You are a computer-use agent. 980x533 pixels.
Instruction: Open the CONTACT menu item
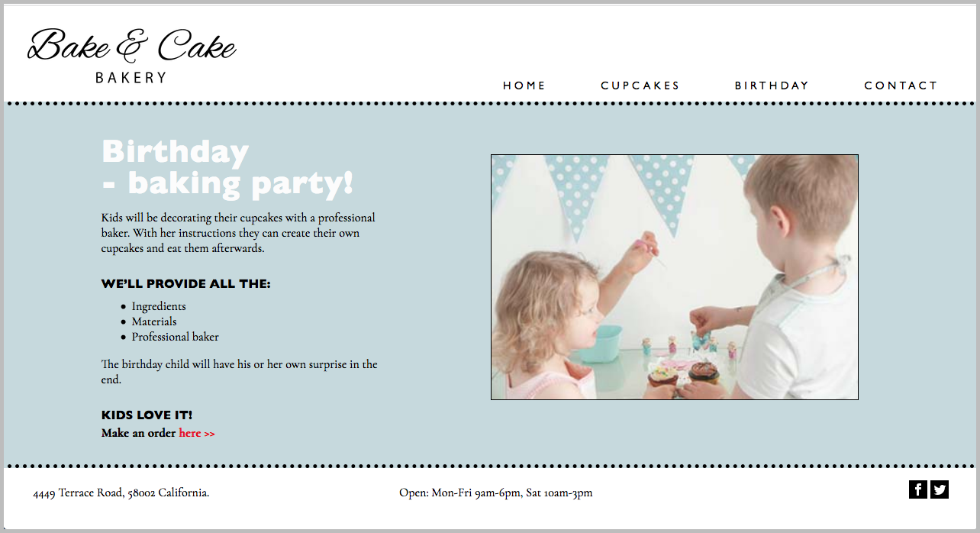coord(901,86)
